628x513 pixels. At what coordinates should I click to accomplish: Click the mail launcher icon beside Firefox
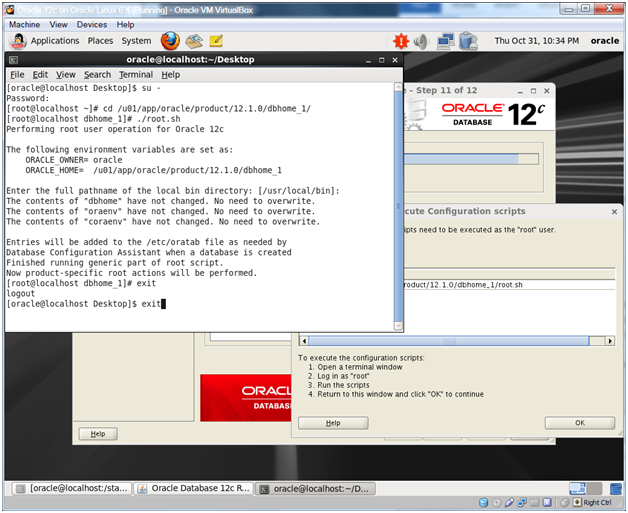click(193, 41)
